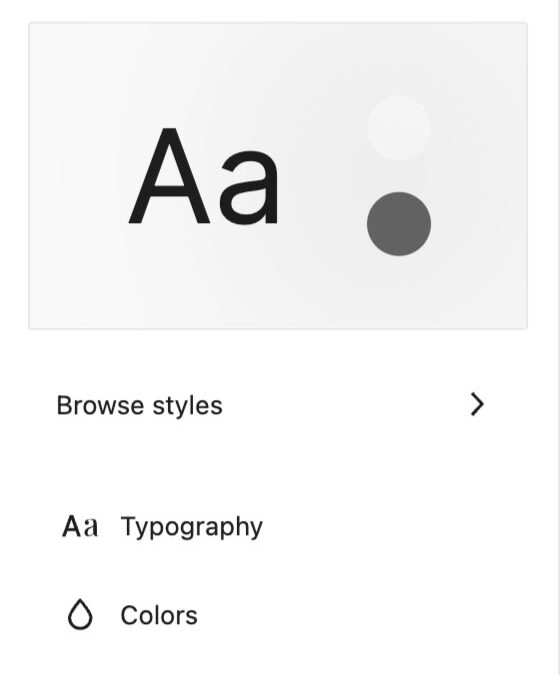Click empty space right of Typography label

pyautogui.click(x=387, y=526)
